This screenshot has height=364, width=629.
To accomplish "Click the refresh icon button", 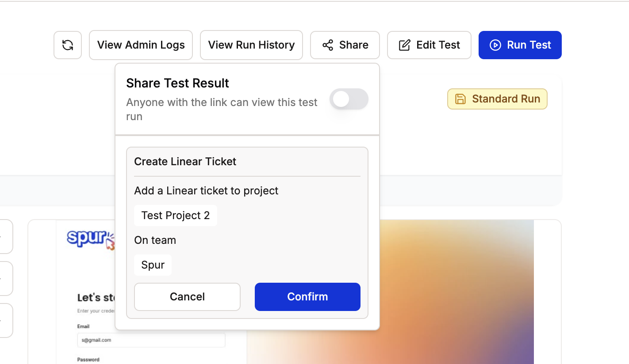I will tap(68, 45).
